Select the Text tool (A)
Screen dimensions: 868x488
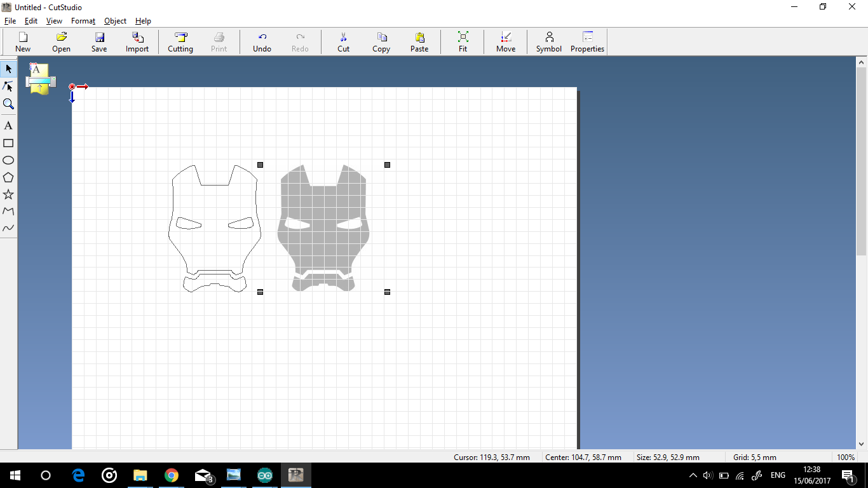(8, 126)
